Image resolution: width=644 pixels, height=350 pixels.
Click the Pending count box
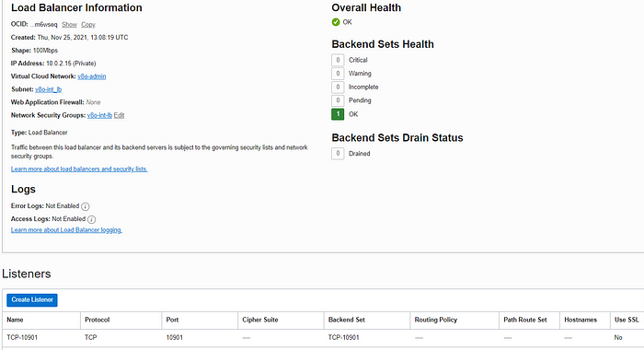[x=338, y=100]
